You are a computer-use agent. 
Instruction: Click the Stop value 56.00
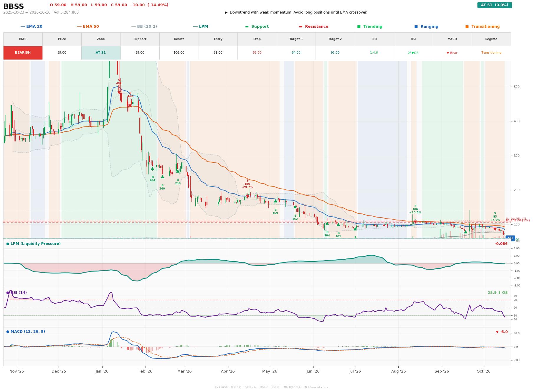tap(257, 53)
